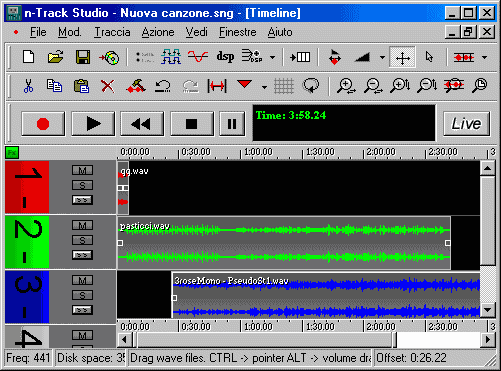
Task: Open the Vedi menu
Action: (x=196, y=32)
